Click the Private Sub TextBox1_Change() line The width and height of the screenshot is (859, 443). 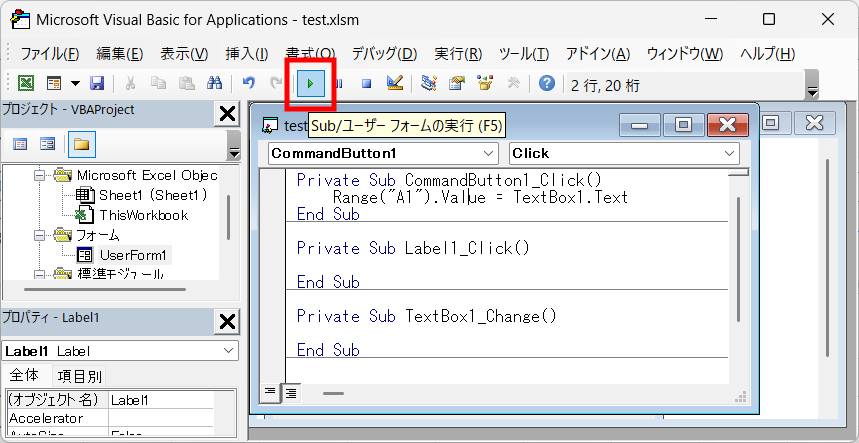[x=426, y=316]
